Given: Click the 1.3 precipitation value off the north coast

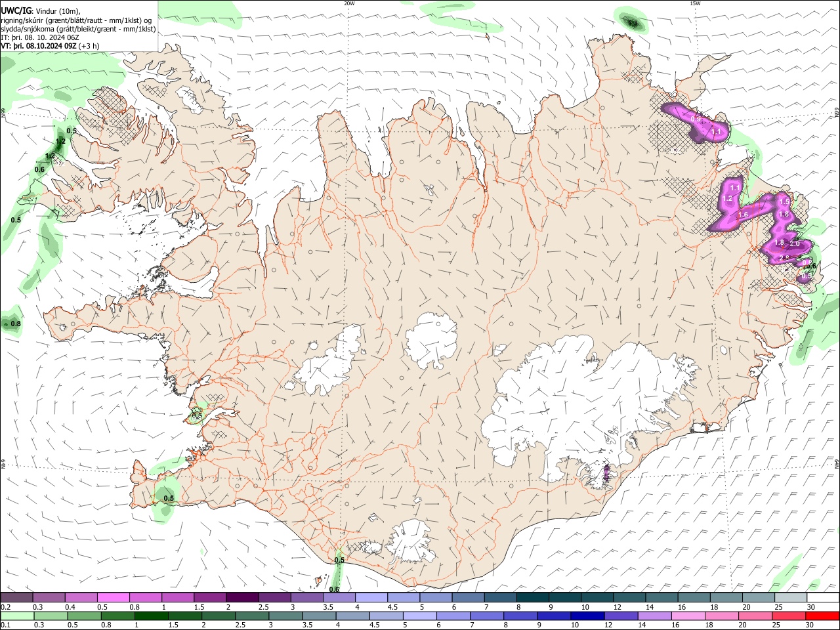Looking at the screenshot, I should click(633, 24).
